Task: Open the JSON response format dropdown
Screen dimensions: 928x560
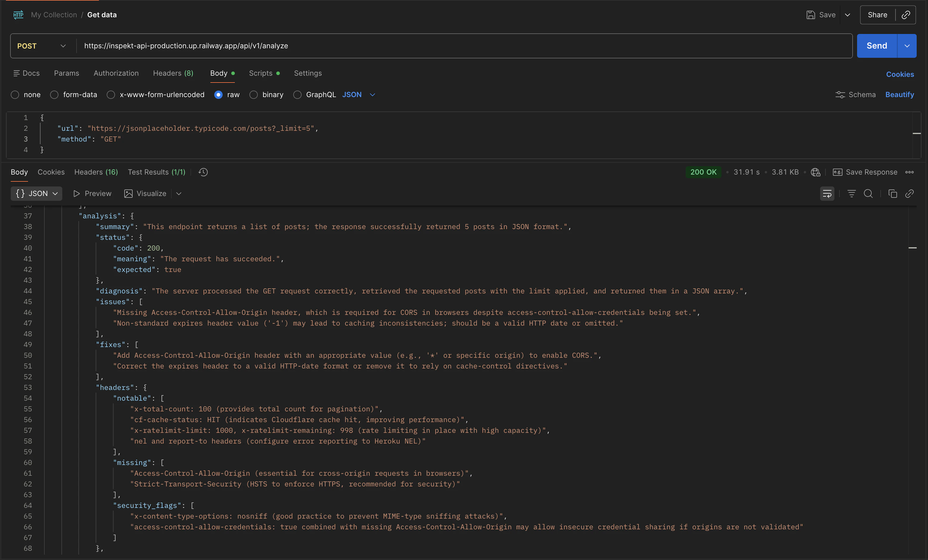Action: pyautogui.click(x=37, y=193)
